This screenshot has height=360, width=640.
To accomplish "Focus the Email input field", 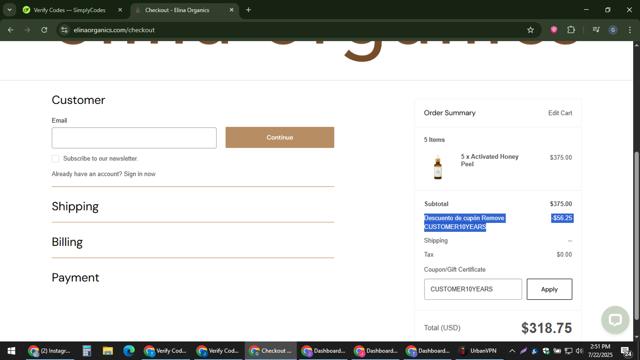I will coord(134,138).
